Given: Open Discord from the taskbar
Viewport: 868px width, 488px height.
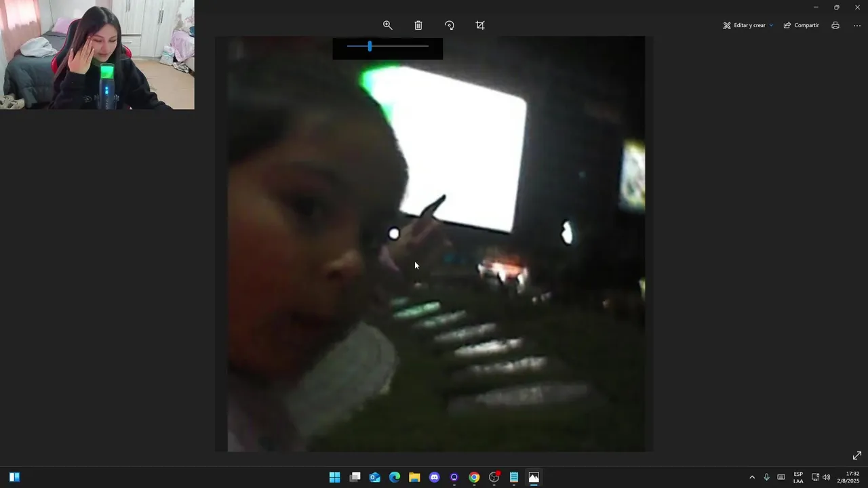Looking at the screenshot, I should pyautogui.click(x=435, y=477).
